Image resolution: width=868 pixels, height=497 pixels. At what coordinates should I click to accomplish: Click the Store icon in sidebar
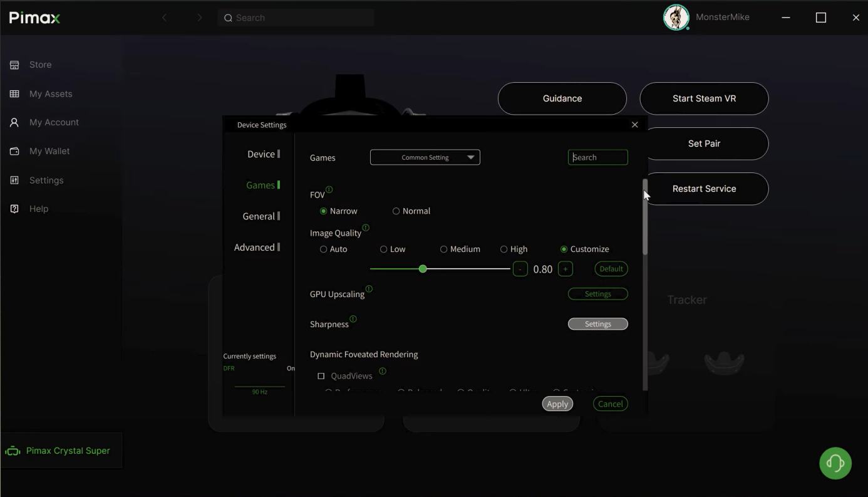(14, 65)
